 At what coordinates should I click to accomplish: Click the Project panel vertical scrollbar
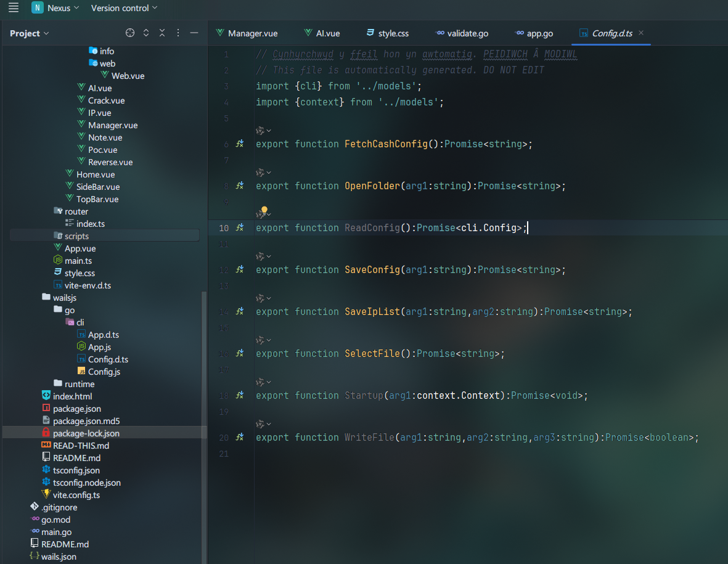coord(204,427)
